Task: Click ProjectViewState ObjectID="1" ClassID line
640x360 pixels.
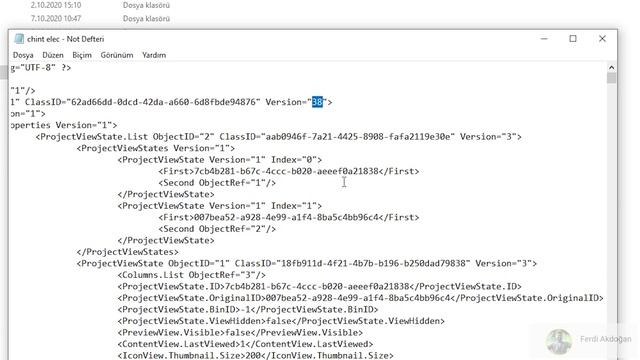Action: 307,263
